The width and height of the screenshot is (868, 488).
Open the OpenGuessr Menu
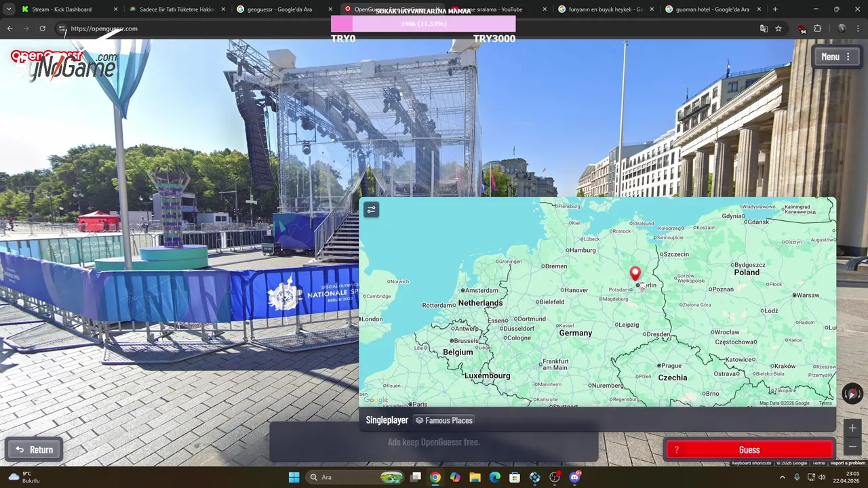click(x=835, y=57)
